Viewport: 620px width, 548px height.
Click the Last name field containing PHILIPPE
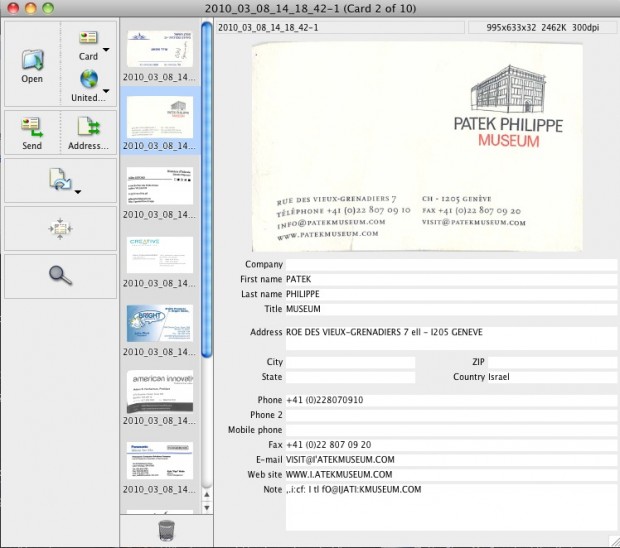pyautogui.click(x=451, y=294)
